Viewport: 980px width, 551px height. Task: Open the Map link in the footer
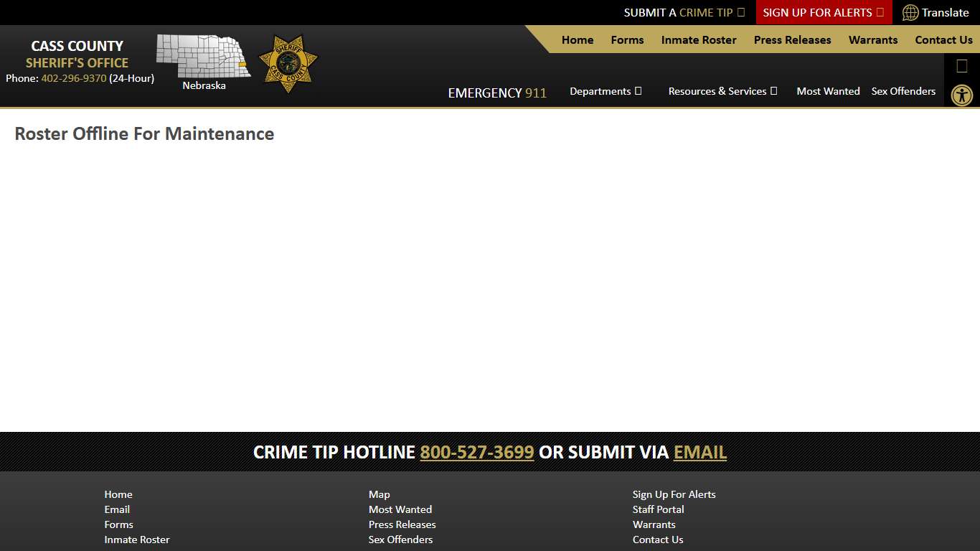(x=379, y=494)
